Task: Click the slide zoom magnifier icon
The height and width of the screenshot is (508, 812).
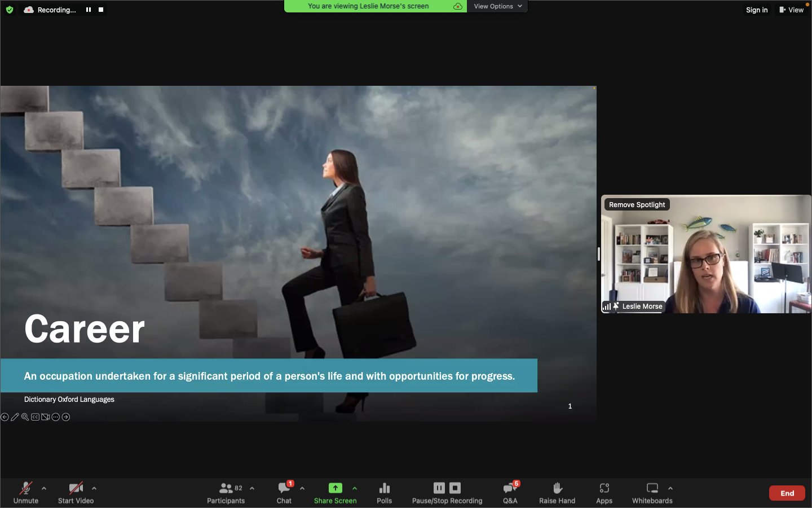Action: [25, 417]
